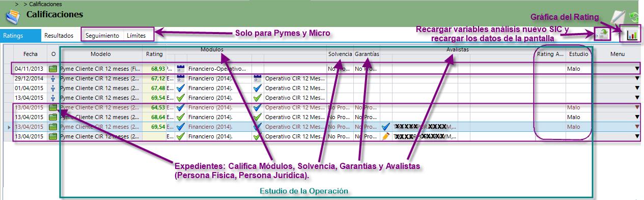644x200 pixels.
Task: Open the Límites tab
Action: [136, 36]
